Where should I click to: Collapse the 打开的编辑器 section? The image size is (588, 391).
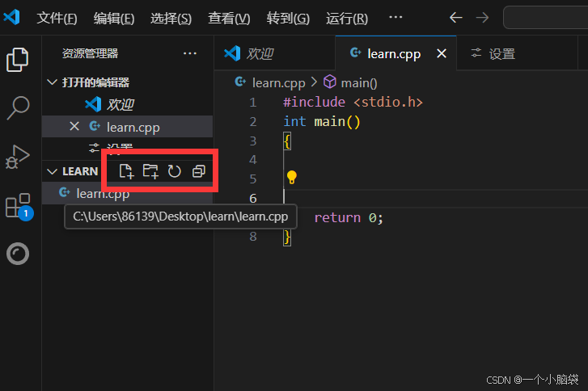pos(52,82)
